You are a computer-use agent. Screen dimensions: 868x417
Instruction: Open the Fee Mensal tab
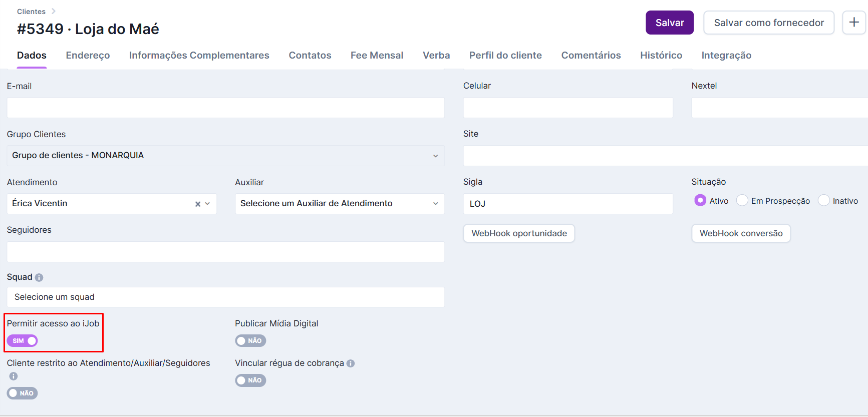tap(377, 56)
